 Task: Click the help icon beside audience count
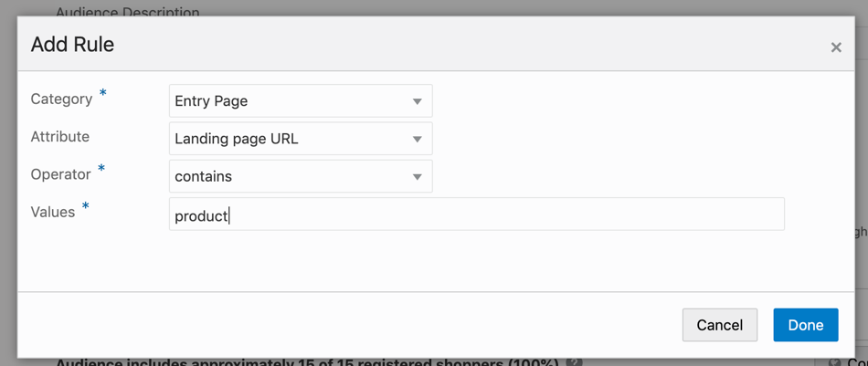tap(574, 362)
